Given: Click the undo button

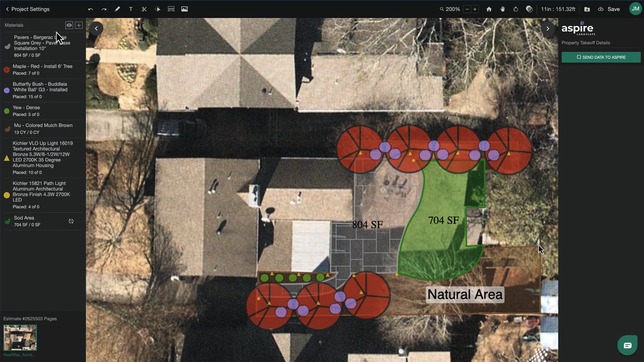Looking at the screenshot, I should [x=91, y=9].
